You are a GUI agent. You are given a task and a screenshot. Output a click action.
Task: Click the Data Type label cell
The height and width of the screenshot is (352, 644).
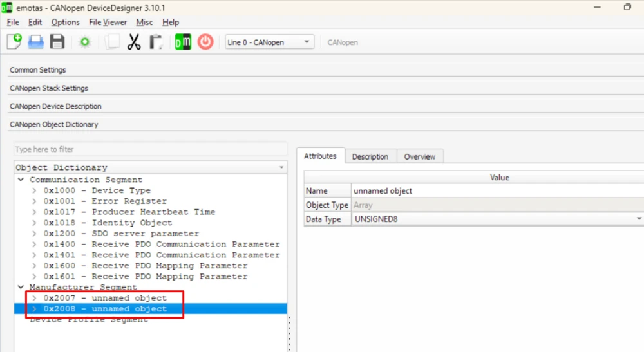(327, 219)
